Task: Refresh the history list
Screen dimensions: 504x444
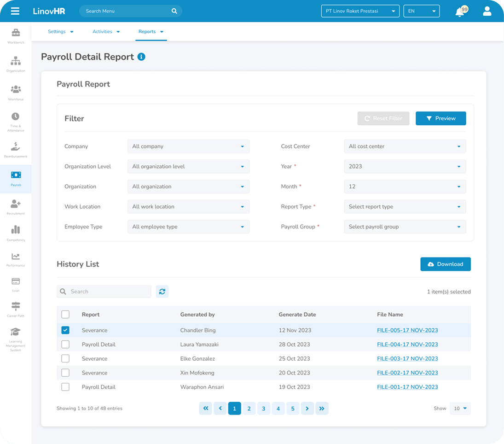Action: click(162, 292)
